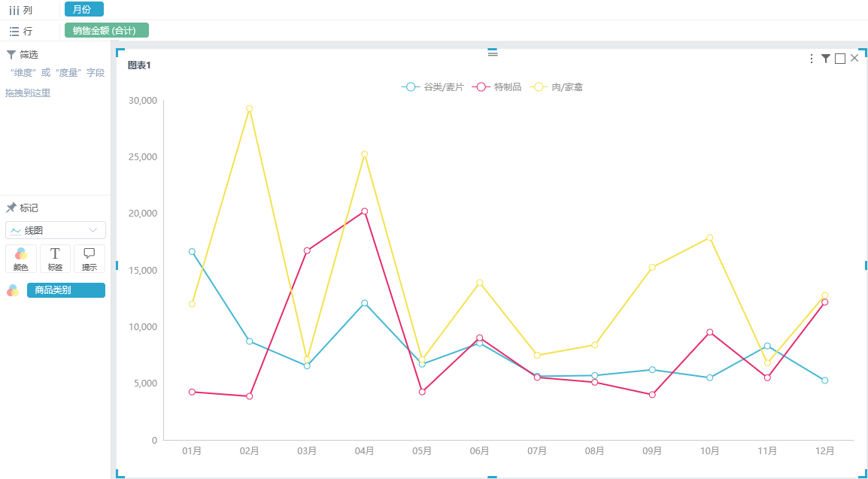
Task: Click the 01月 axis label
Action: (192, 450)
